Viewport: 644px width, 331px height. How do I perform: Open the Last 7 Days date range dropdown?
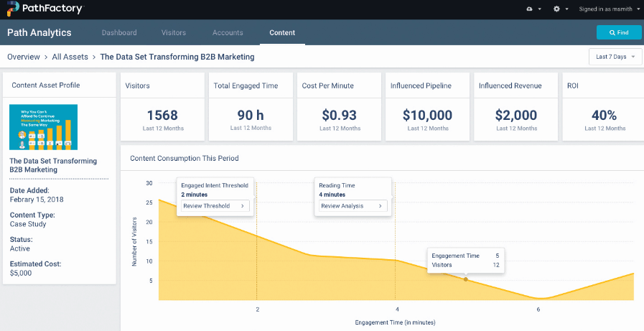615,57
